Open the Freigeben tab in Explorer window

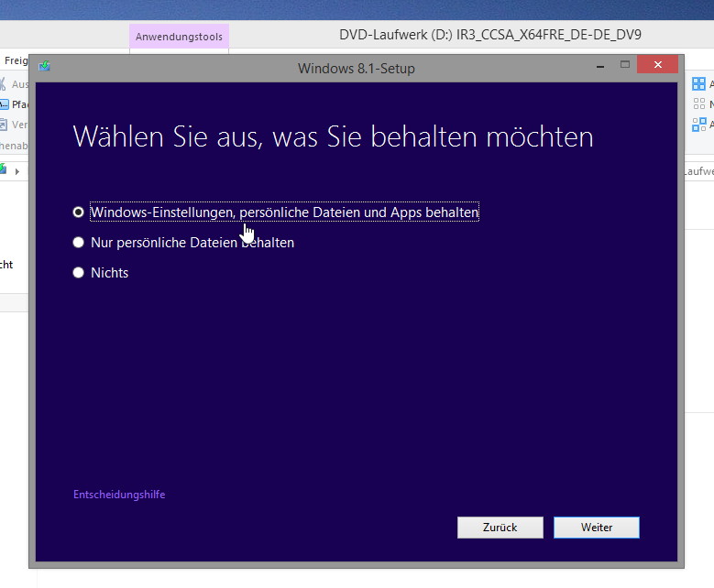point(16,60)
